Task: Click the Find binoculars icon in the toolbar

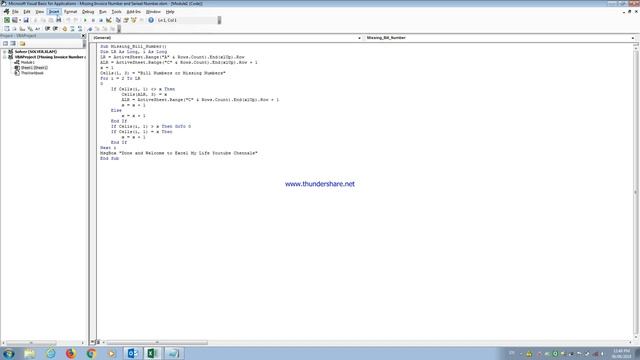Action: [58, 20]
